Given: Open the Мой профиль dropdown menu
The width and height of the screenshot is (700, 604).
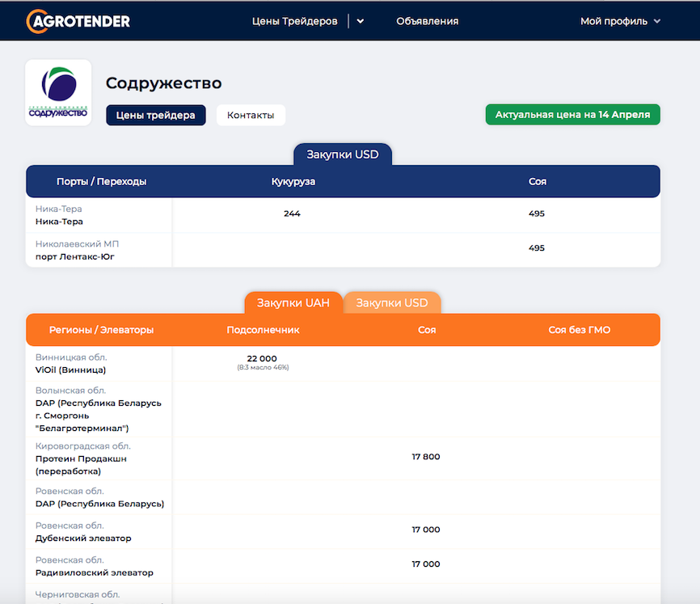Looking at the screenshot, I should pos(620,21).
